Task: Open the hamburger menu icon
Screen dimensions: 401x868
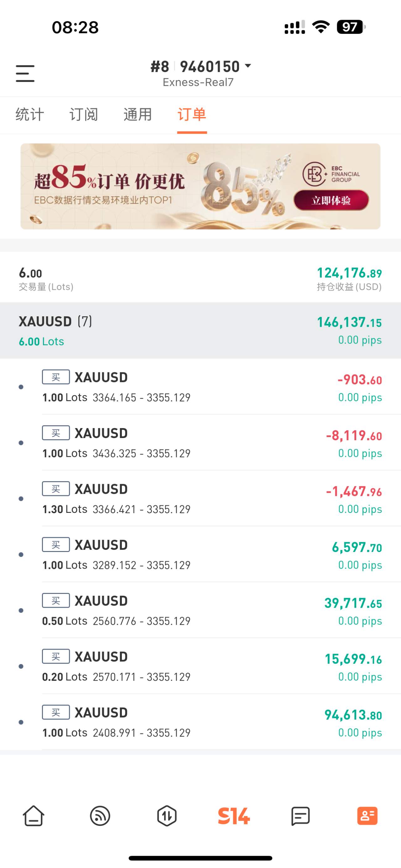Action: (25, 74)
